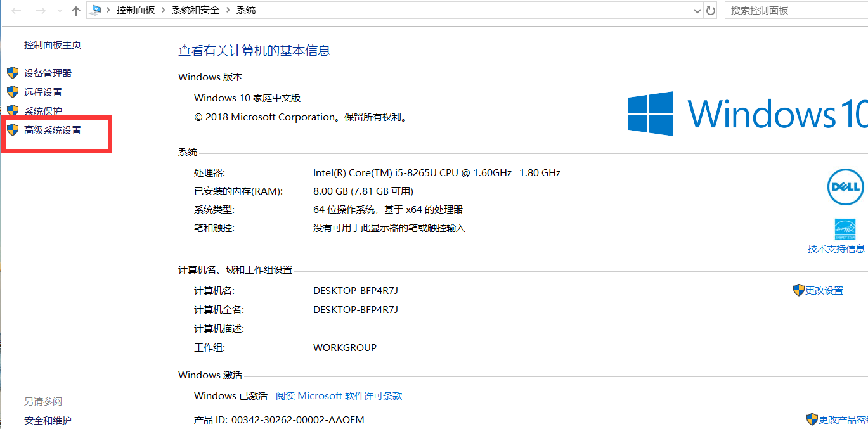Click the shield icon beside 高级系统设置

pos(13,129)
